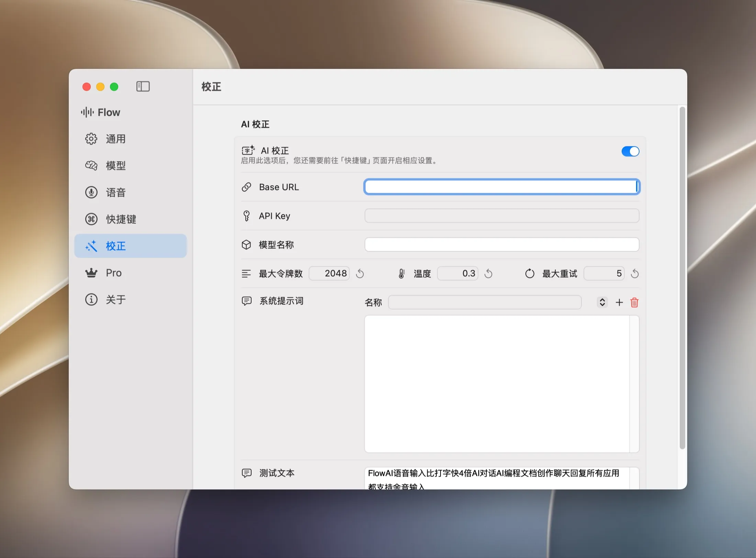The image size is (756, 558).
Task: Open the Pro page
Action: (x=131, y=273)
